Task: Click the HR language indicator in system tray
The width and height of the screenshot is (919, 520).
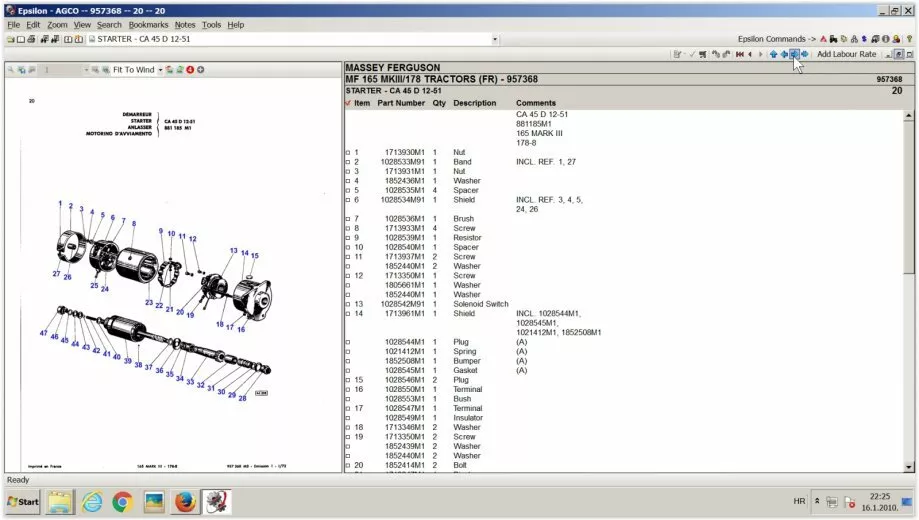Action: [x=799, y=501]
